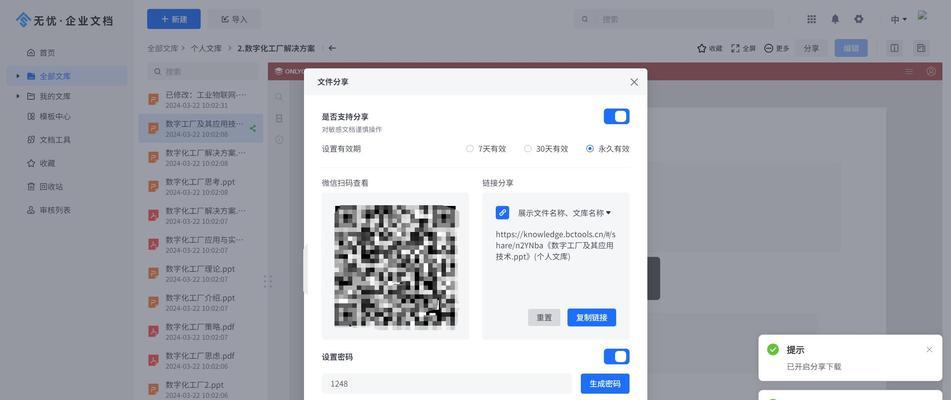
Task: Click the blue edit button beside 分享
Action: click(x=851, y=48)
